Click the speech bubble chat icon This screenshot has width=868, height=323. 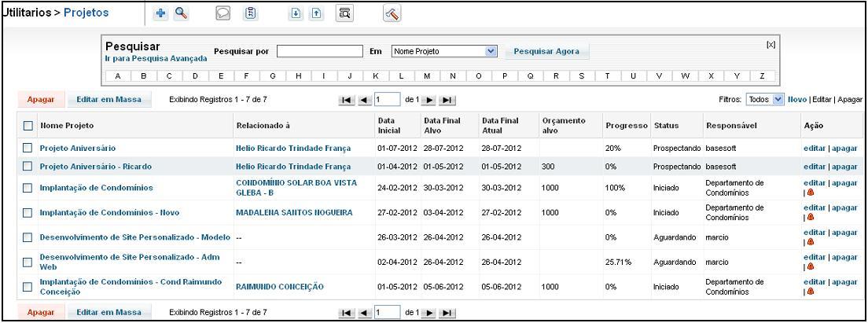[223, 14]
